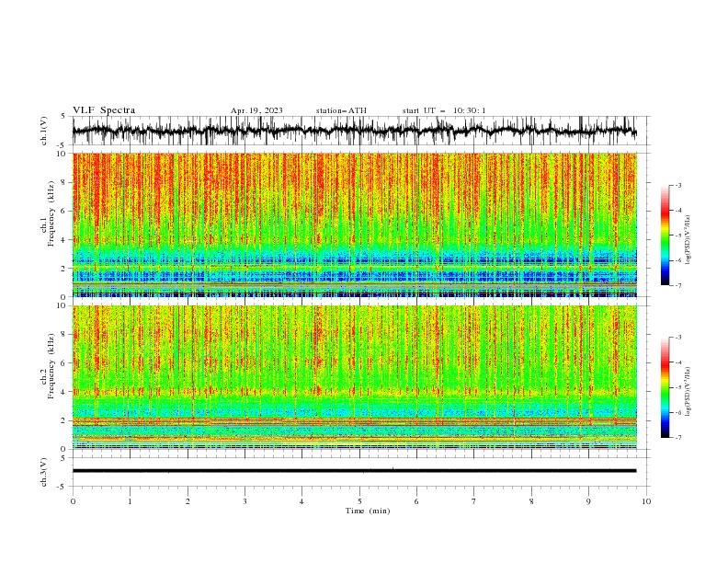Click the 'ch.3(V)' axis label
728x563 pixels.
point(44,472)
